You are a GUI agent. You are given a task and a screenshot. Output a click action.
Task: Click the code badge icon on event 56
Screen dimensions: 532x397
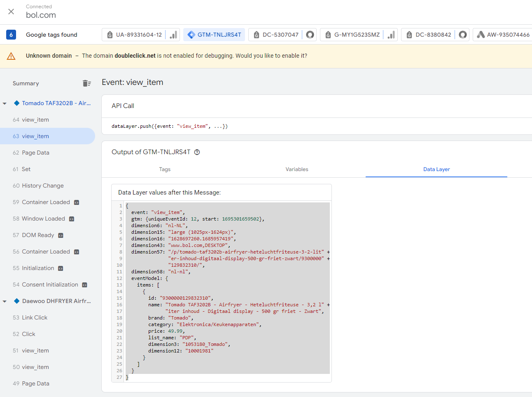[77, 252]
